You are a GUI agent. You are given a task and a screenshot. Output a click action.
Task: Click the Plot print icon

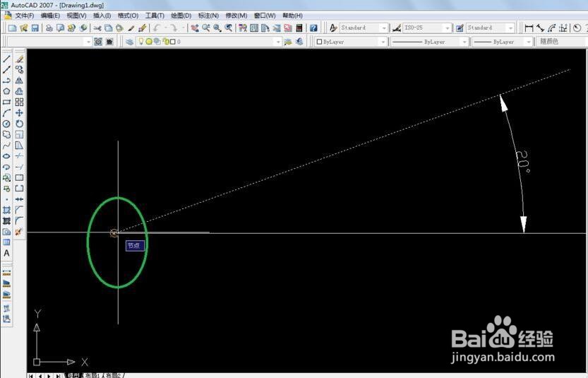click(49, 28)
